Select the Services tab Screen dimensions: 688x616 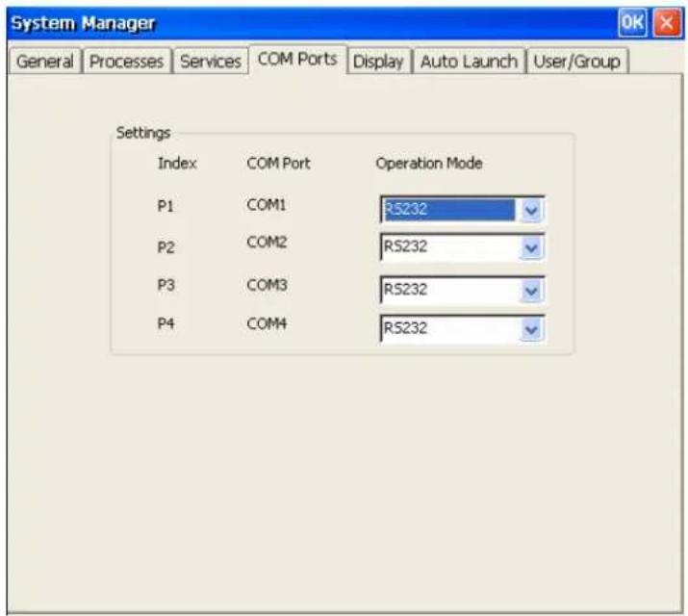tap(211, 61)
